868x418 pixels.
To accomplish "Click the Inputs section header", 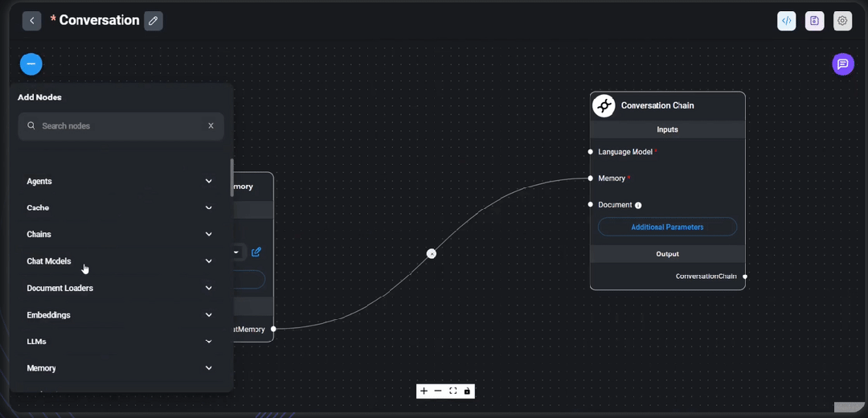I will click(667, 129).
